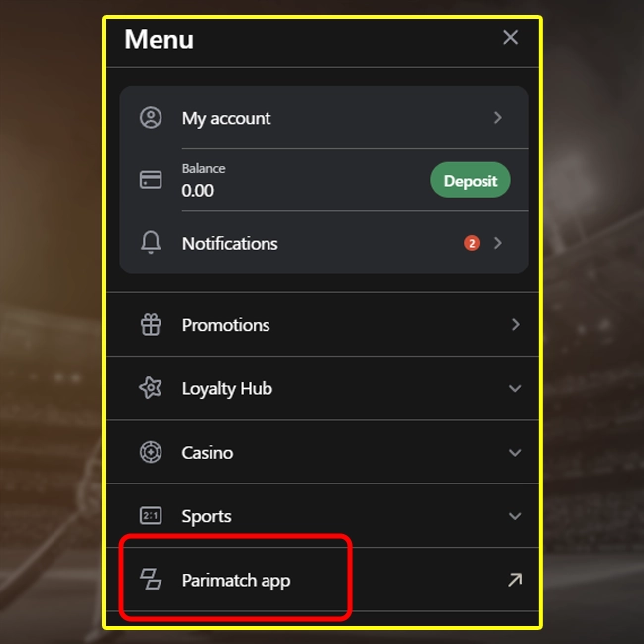Click the Loyalty Hub star icon

(151, 388)
